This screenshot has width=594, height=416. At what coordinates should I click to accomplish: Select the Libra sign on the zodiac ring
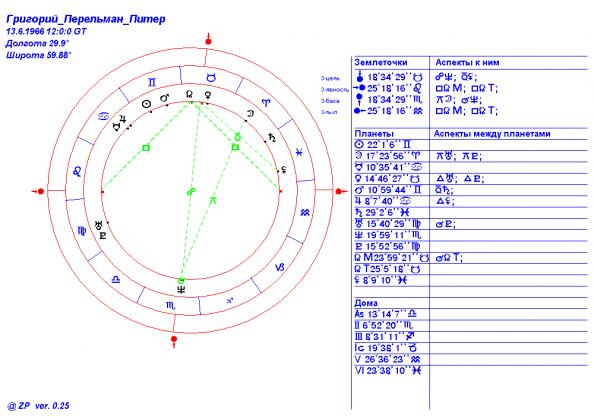[x=116, y=280]
